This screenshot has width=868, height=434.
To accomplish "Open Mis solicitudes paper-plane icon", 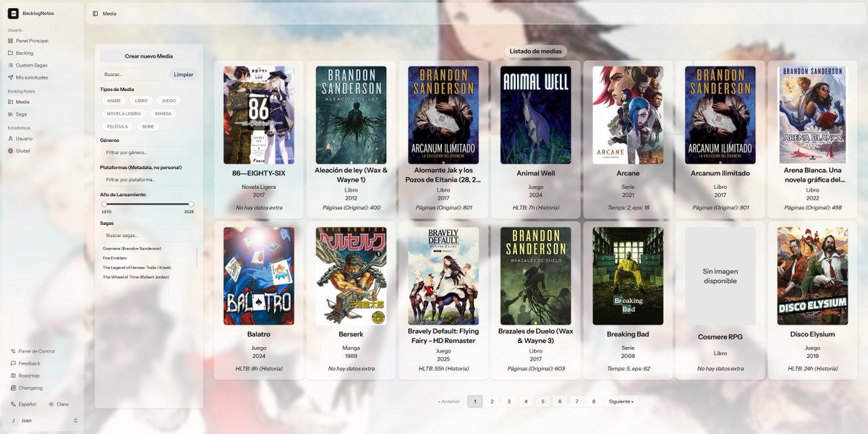I will pos(10,77).
